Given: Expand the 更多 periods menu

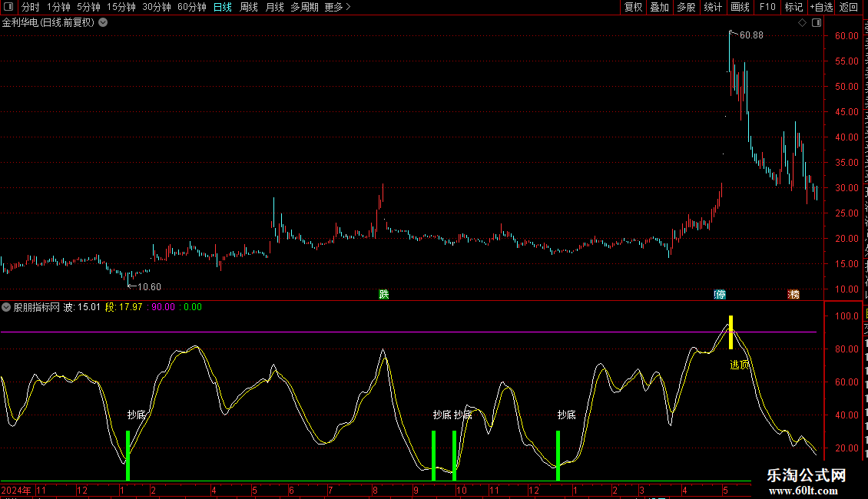Looking at the screenshot, I should point(338,7).
